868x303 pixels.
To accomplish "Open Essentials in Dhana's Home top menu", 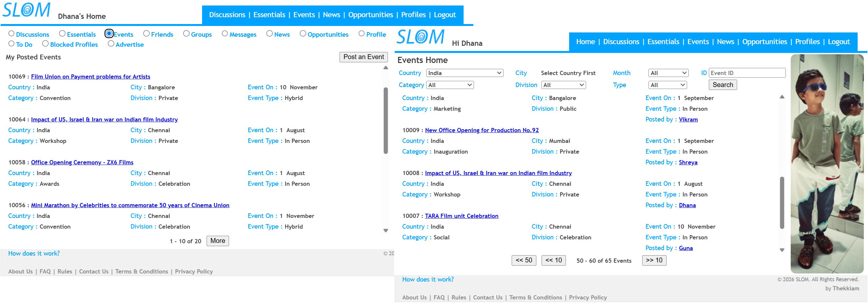I will (269, 15).
